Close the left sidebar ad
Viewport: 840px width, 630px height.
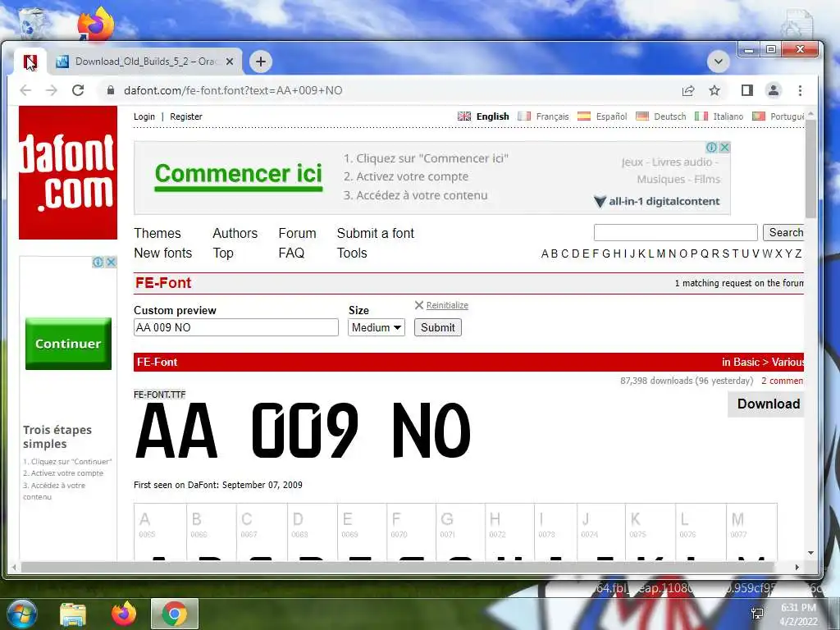111,262
